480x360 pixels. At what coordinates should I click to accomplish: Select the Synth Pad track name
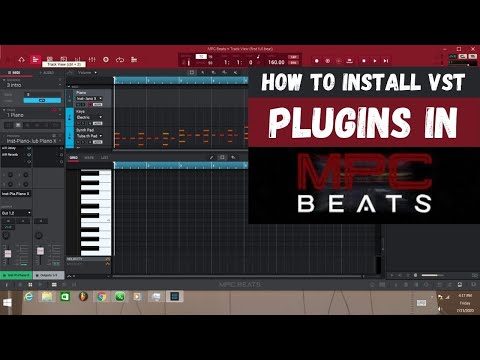(x=85, y=130)
